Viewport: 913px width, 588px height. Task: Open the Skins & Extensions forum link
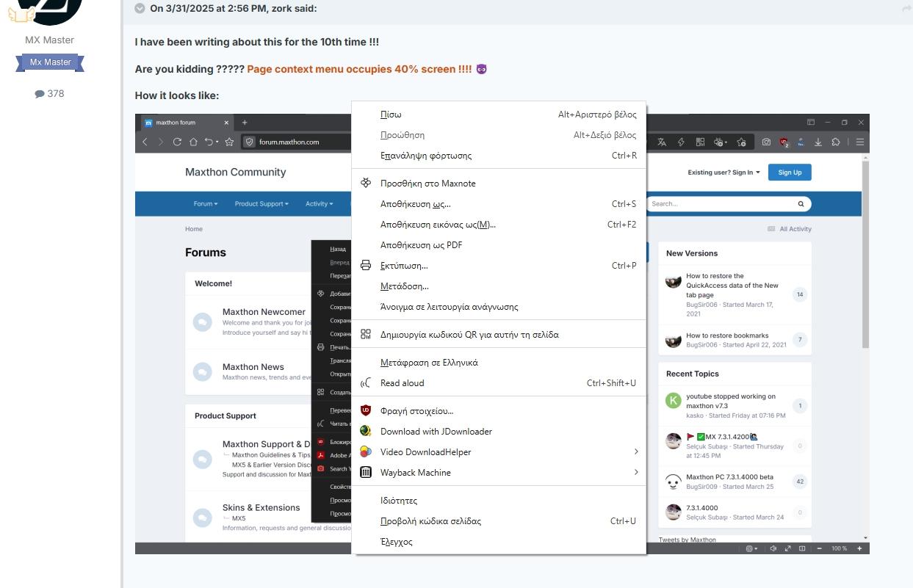click(261, 508)
